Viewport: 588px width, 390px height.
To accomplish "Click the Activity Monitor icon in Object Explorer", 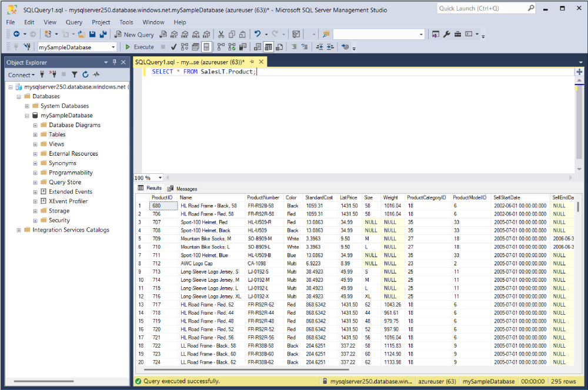I will [96, 75].
